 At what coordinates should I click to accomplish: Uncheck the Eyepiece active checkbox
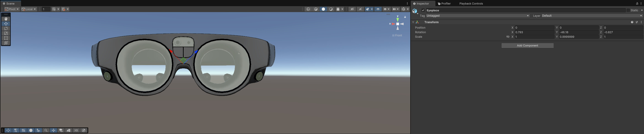pos(423,10)
